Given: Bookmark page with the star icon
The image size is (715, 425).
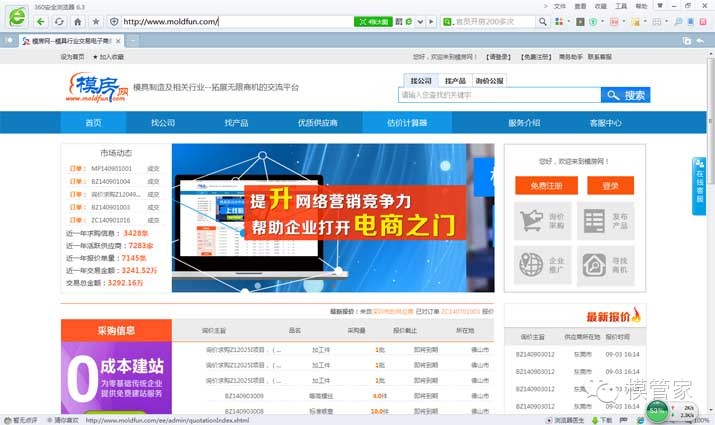Looking at the screenshot, I should (x=96, y=21).
